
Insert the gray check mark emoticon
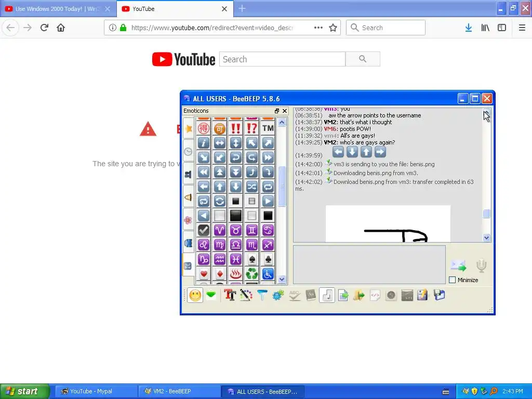coord(204,230)
